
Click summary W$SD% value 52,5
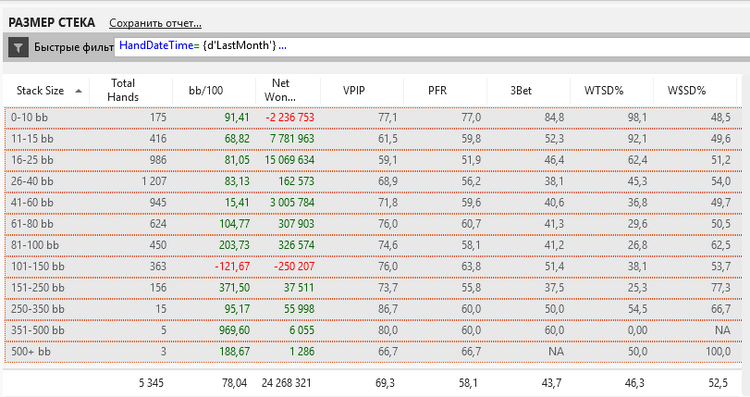pyautogui.click(x=718, y=383)
